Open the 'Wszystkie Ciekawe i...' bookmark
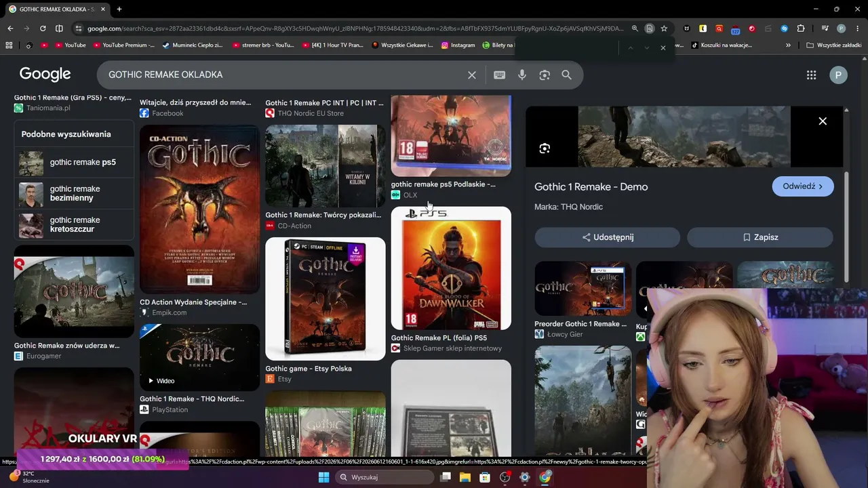This screenshot has width=868, height=488. [402, 45]
